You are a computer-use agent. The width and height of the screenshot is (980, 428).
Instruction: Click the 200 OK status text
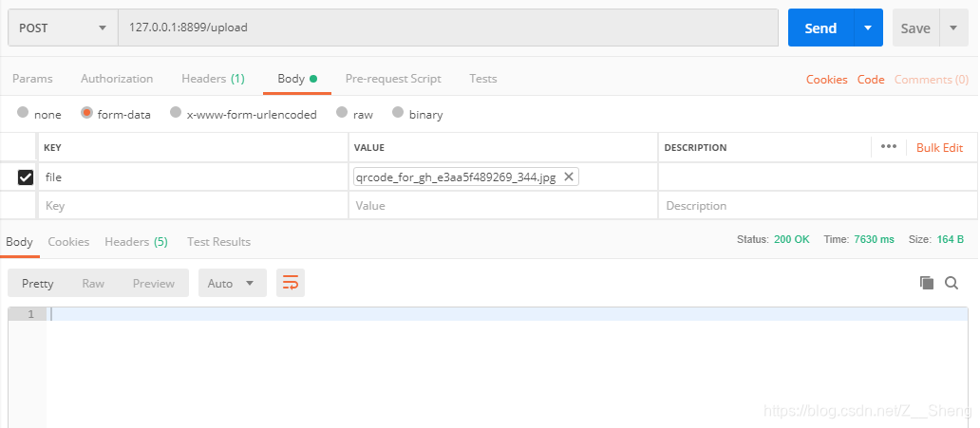[791, 239]
